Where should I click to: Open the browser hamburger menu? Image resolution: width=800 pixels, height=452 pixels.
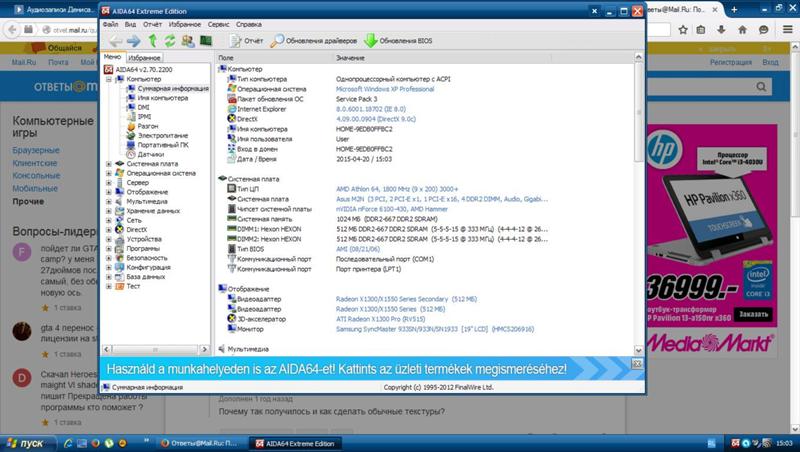point(788,30)
